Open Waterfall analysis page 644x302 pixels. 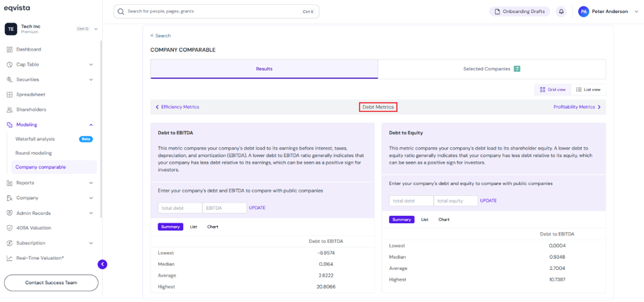pyautogui.click(x=36, y=139)
